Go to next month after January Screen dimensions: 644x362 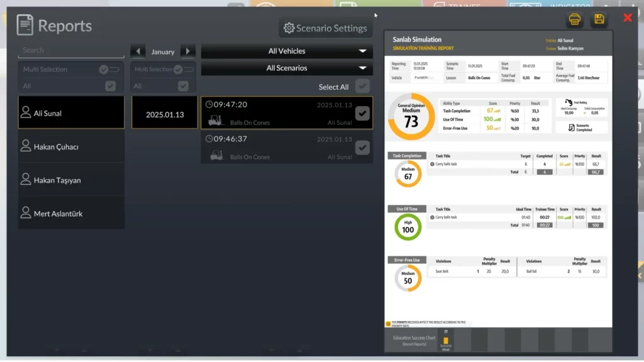[x=187, y=52]
